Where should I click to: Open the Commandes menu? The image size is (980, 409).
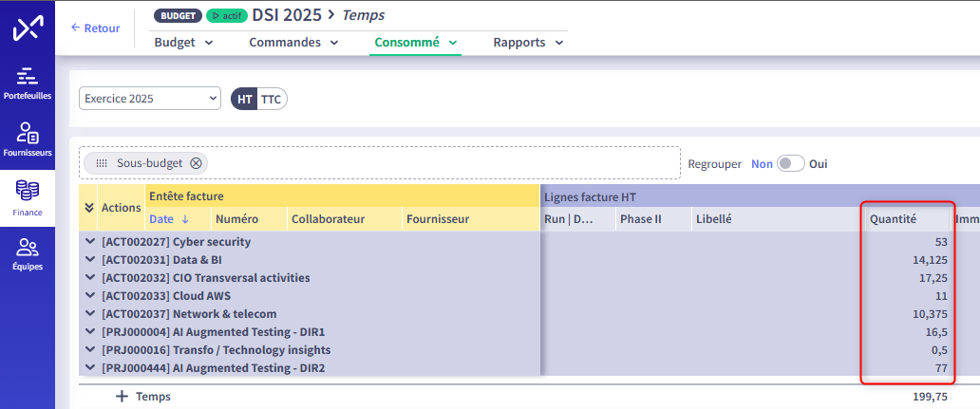pyautogui.click(x=293, y=43)
